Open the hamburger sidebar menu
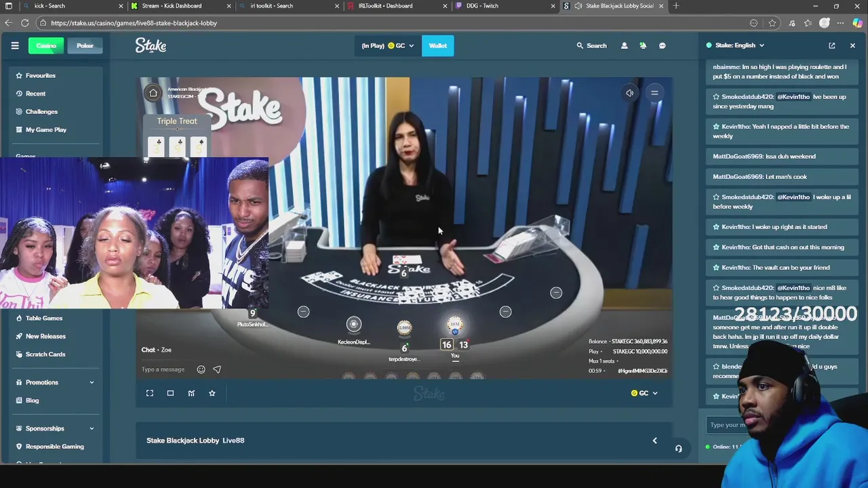The height and width of the screenshot is (488, 868). pos(15,45)
